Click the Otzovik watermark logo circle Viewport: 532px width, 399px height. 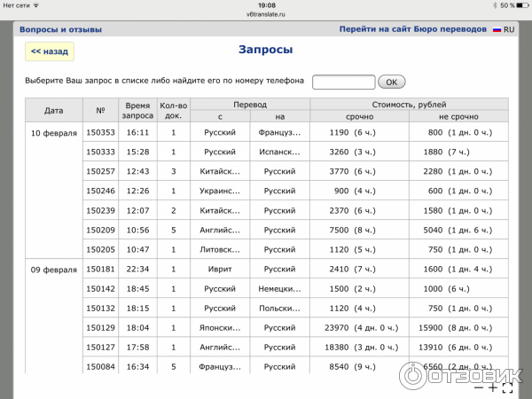413,373
